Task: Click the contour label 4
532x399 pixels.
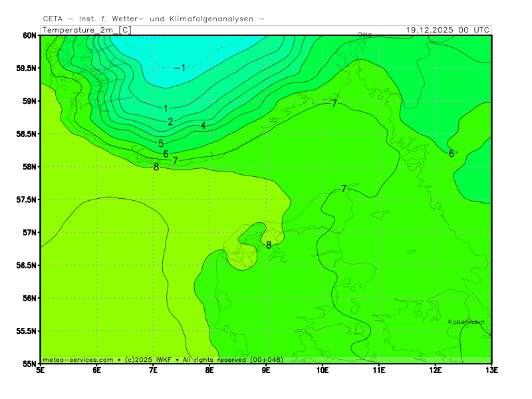Action: (x=203, y=126)
